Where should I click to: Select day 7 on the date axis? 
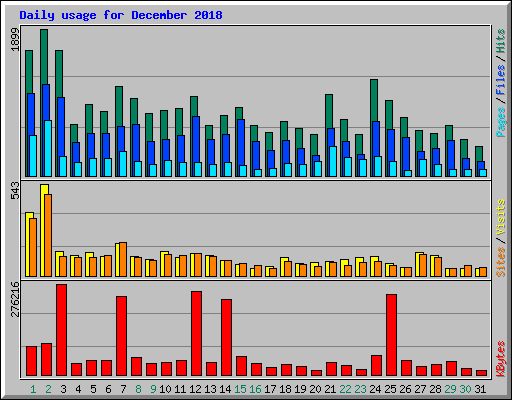123,389
